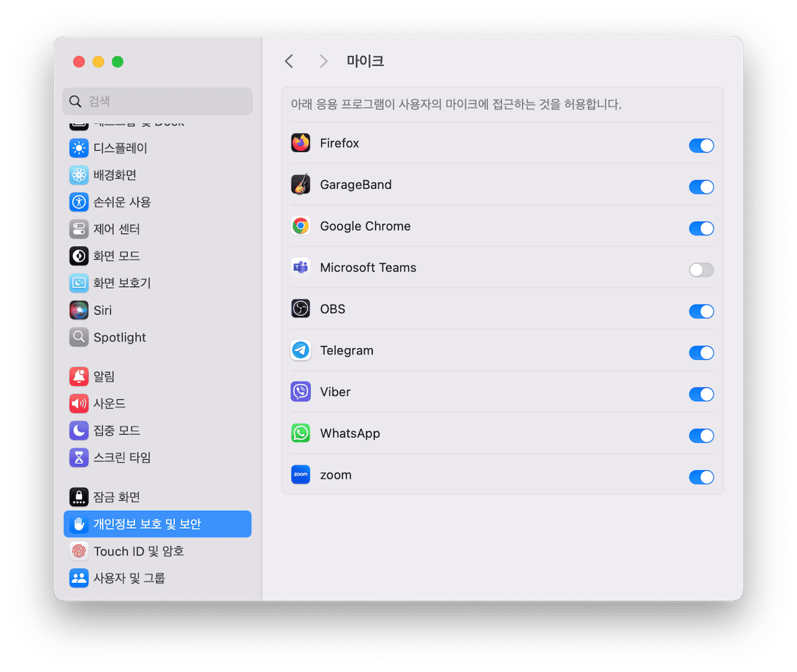Click the GarageBand guitar icon
The image size is (797, 672).
(x=301, y=185)
